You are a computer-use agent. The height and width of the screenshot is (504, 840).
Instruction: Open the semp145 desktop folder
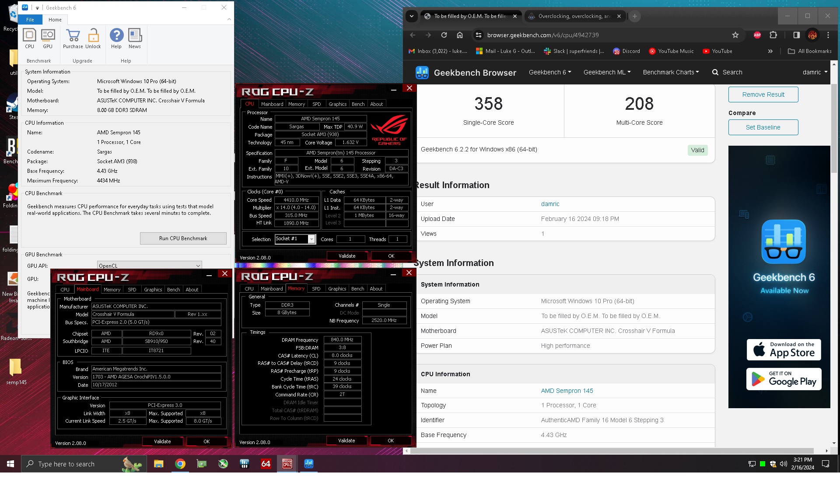(x=16, y=371)
